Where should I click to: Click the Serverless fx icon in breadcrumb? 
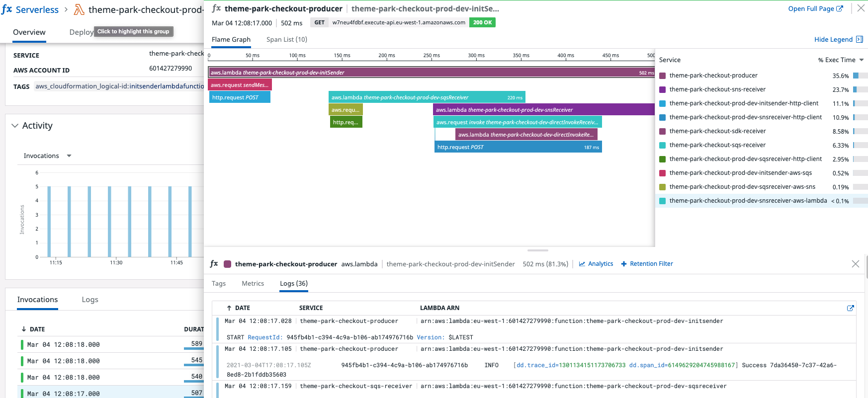[7, 9]
